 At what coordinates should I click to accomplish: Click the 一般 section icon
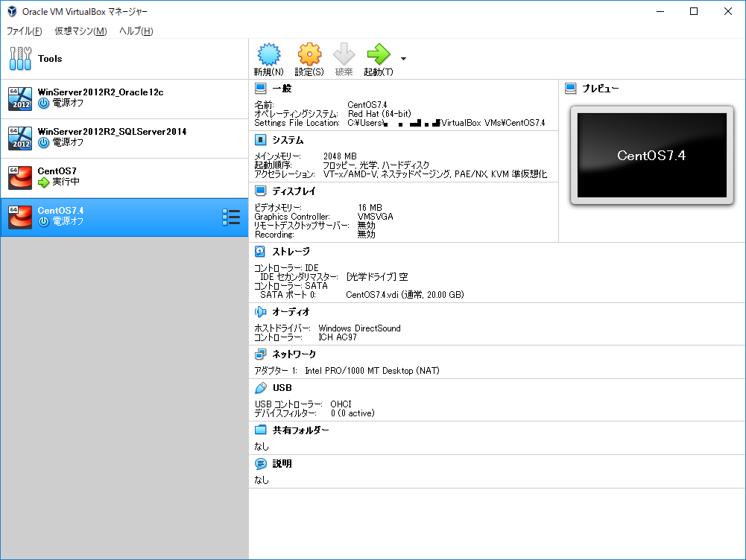pos(259,87)
